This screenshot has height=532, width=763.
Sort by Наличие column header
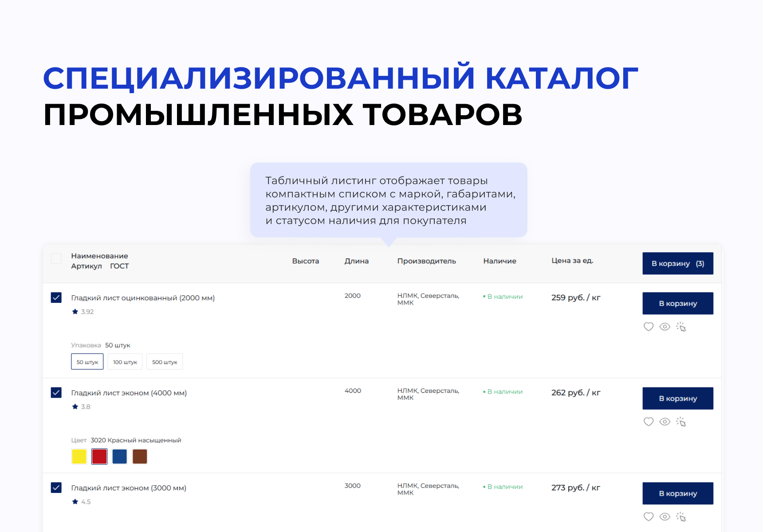click(x=500, y=261)
